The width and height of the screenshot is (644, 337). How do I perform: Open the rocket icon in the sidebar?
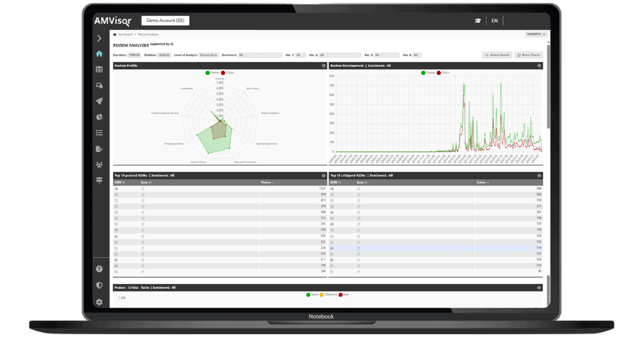99,101
